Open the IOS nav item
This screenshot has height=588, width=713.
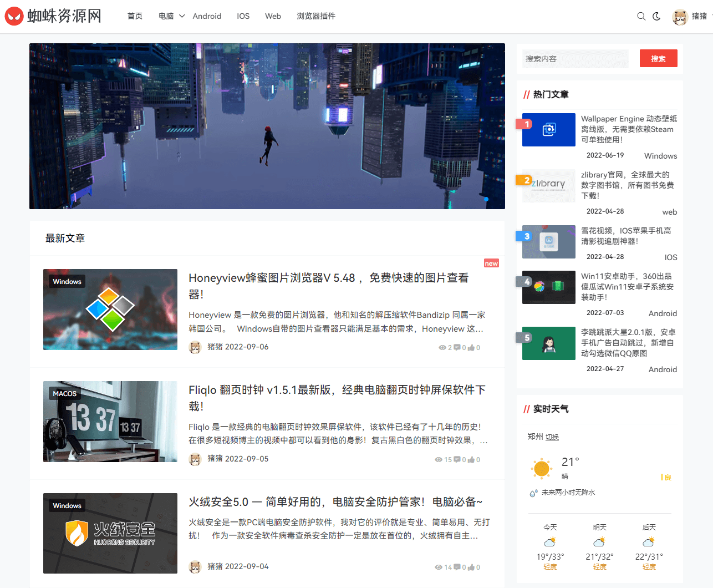pyautogui.click(x=243, y=16)
